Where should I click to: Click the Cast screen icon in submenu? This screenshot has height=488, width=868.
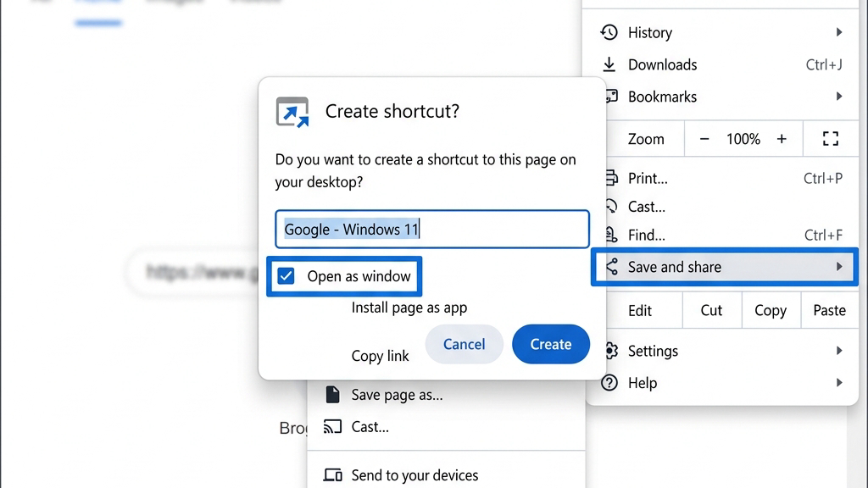pyautogui.click(x=332, y=427)
